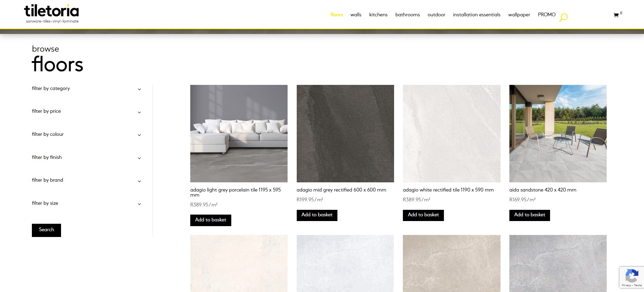This screenshot has width=644, height=292.
Task: Open aida sandstone patio product image
Action: (x=558, y=133)
